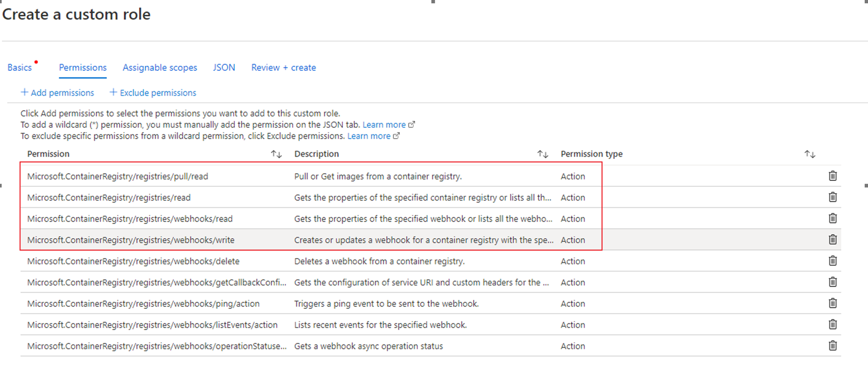Remove webhooks/listEvents/action permission via trash icon
The width and height of the screenshot is (868, 366).
[832, 325]
